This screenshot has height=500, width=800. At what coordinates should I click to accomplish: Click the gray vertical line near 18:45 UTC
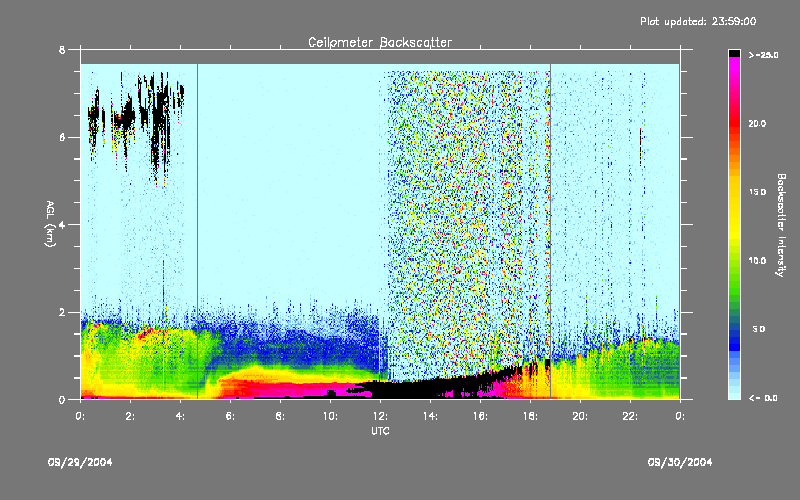point(551,231)
